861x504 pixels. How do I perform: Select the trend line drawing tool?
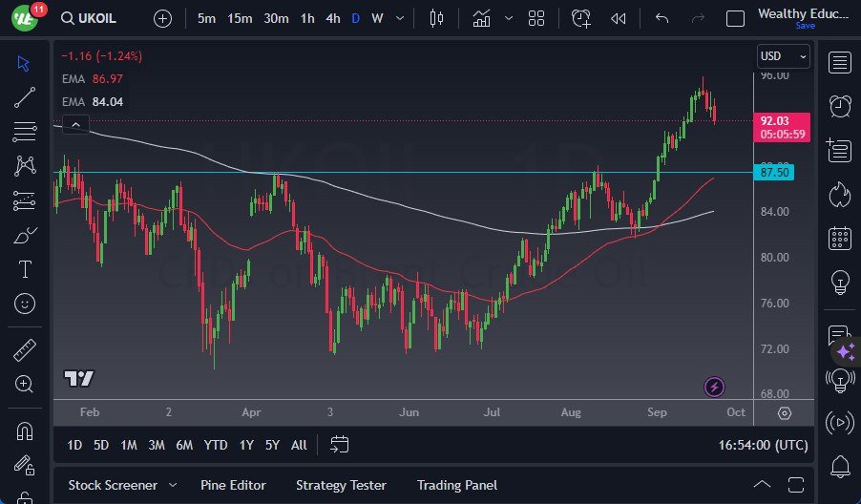pos(25,96)
